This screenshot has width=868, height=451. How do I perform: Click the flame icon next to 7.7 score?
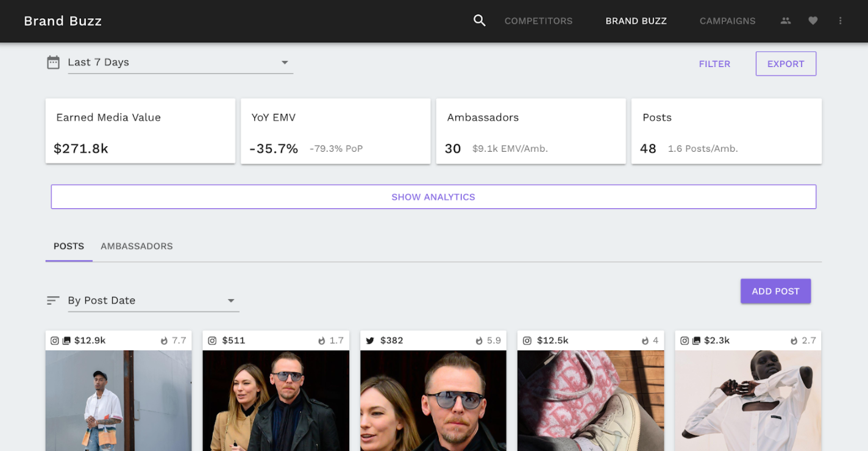tap(164, 341)
